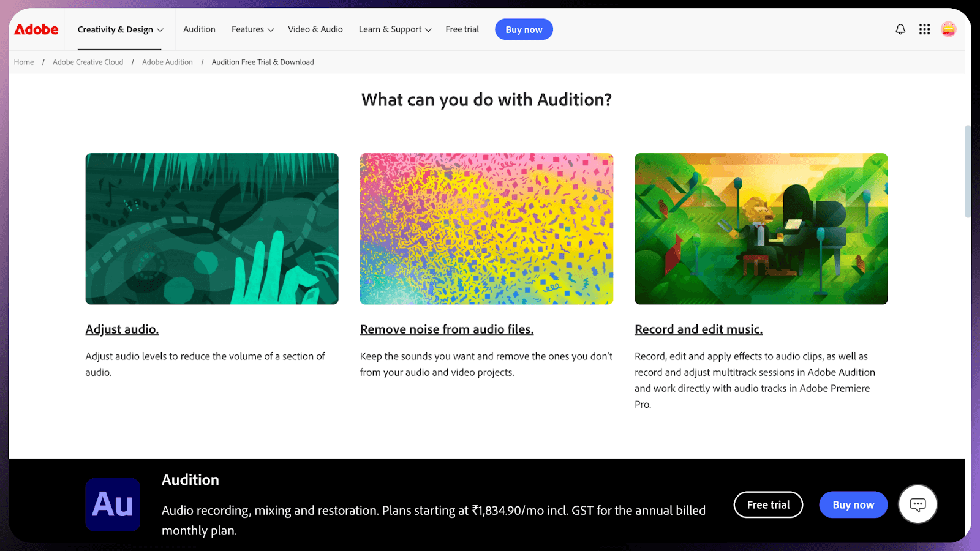
Task: Click Free trial button in bottom banner
Action: (768, 504)
